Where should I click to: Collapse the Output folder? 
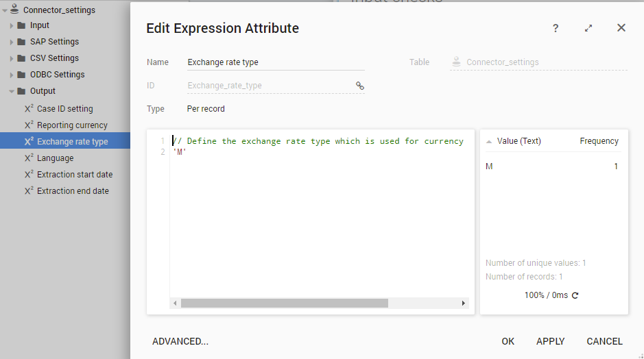(12, 91)
